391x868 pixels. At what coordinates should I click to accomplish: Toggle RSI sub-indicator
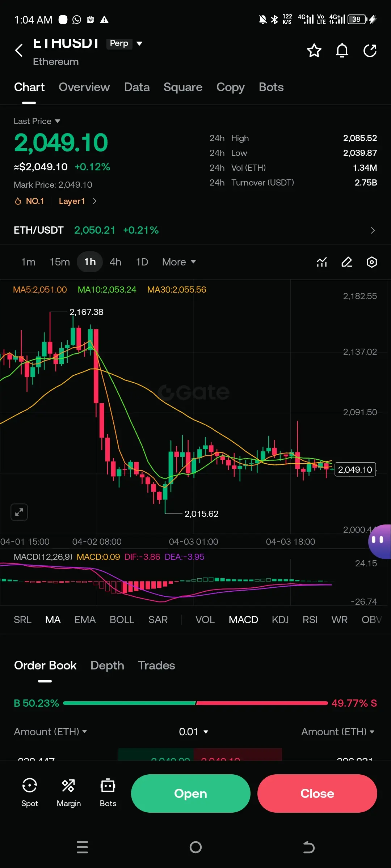[x=310, y=620]
